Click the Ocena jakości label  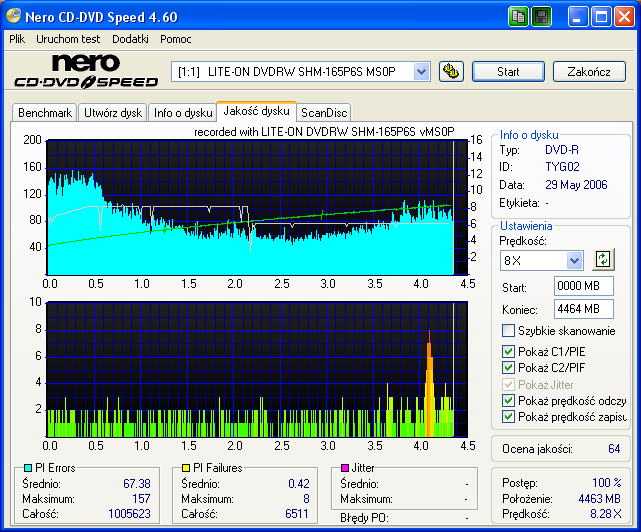(x=537, y=449)
